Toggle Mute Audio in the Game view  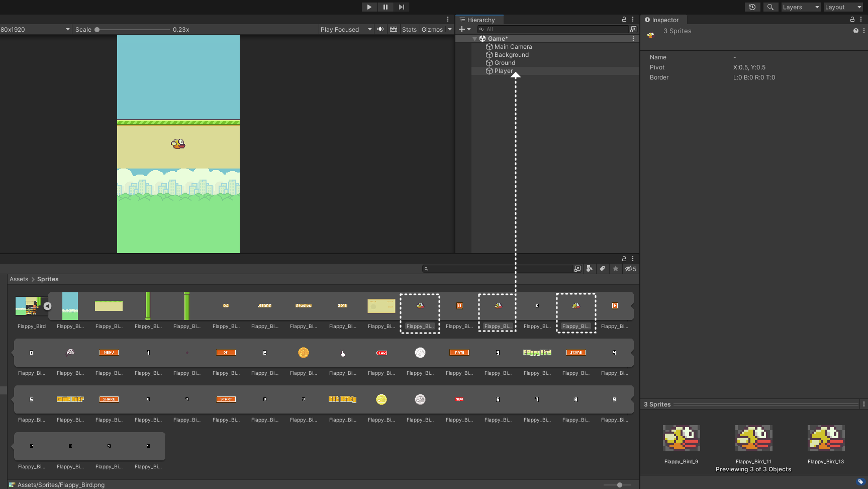[380, 29]
